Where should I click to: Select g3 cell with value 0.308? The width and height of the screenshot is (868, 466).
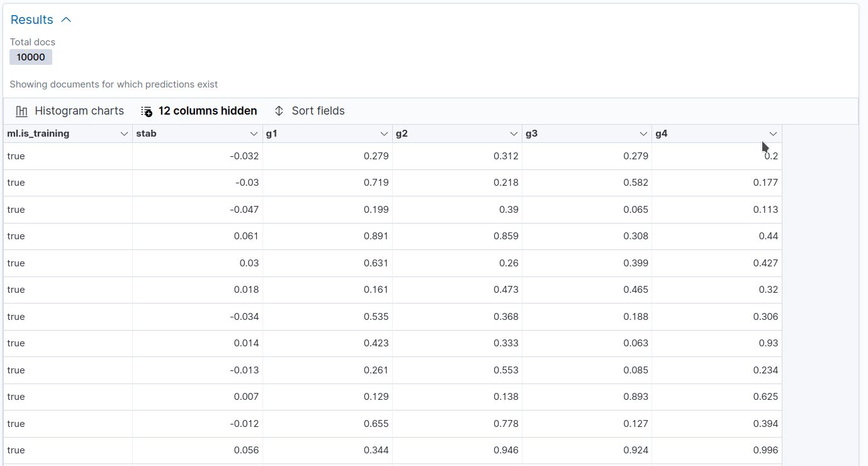(x=587, y=236)
